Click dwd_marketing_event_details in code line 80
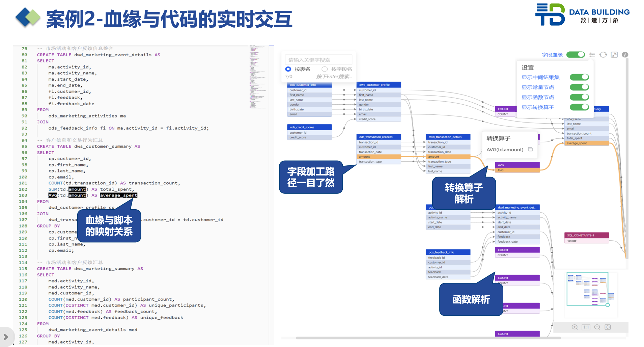 (113, 55)
